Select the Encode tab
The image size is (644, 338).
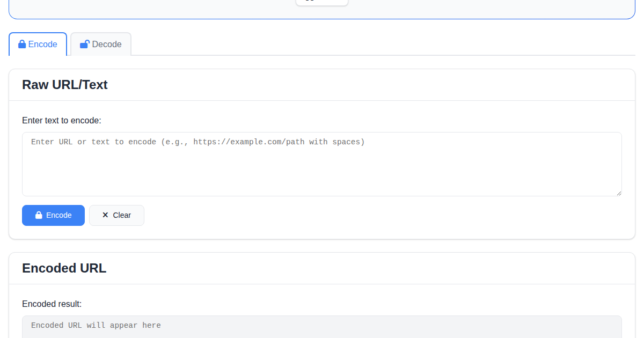(x=38, y=45)
